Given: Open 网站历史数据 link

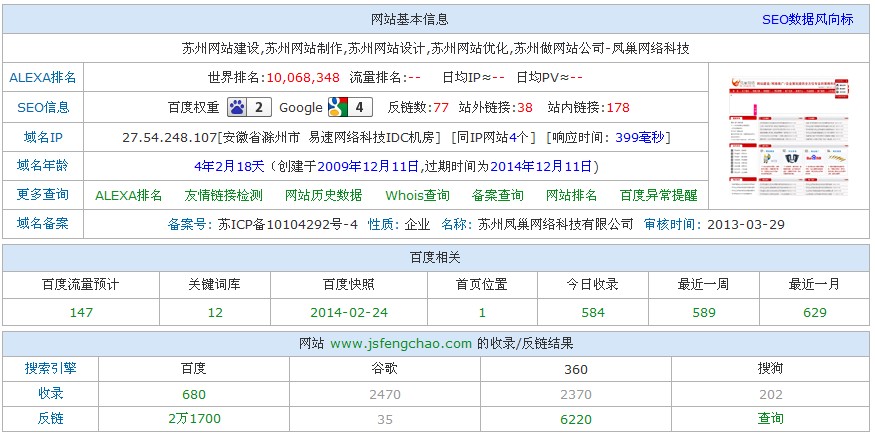Looking at the screenshot, I should coord(323,195).
